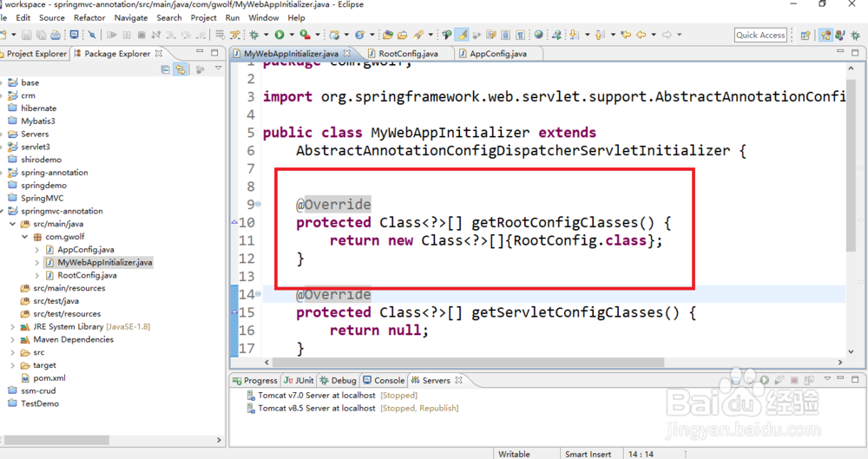Screen dimensions: 868x459
Task: Expand Maven Dependencies node
Action: click(x=13, y=339)
